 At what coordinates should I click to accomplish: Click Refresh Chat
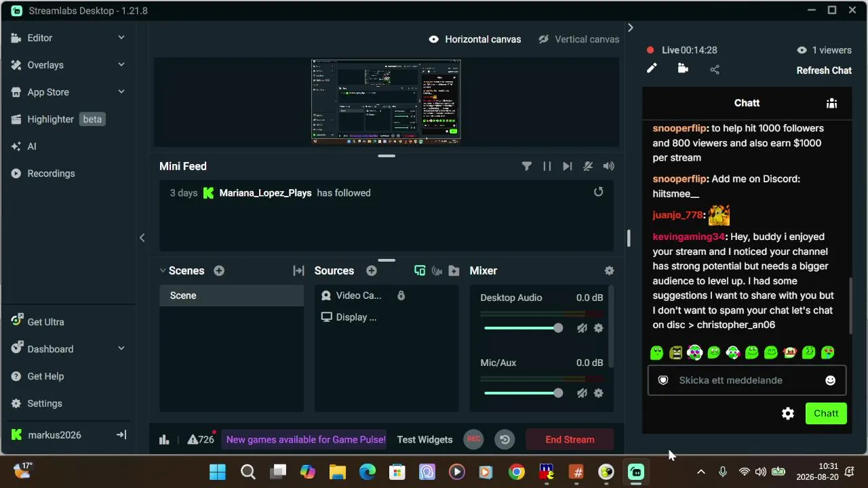click(824, 70)
